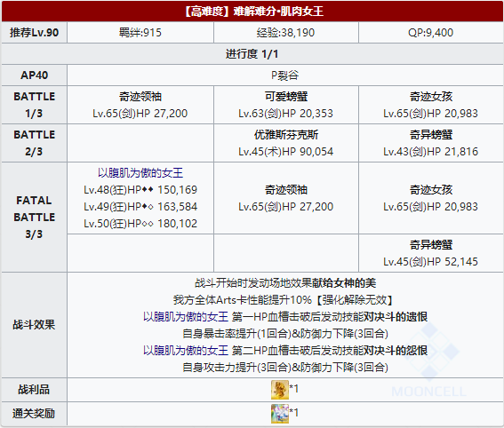Click the 经验:38,190 cell
This screenshot has width=504, height=428.
pos(286,33)
